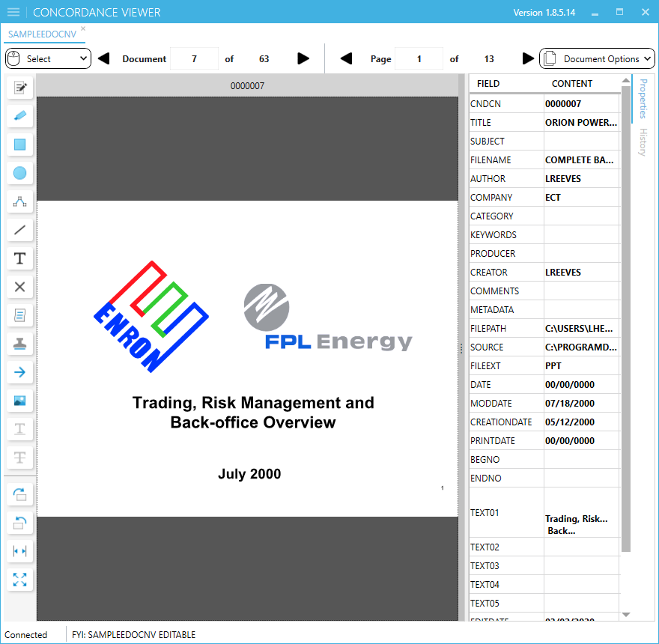The width and height of the screenshot is (659, 644).
Task: Pick the line drawing tool
Action: [x=19, y=230]
